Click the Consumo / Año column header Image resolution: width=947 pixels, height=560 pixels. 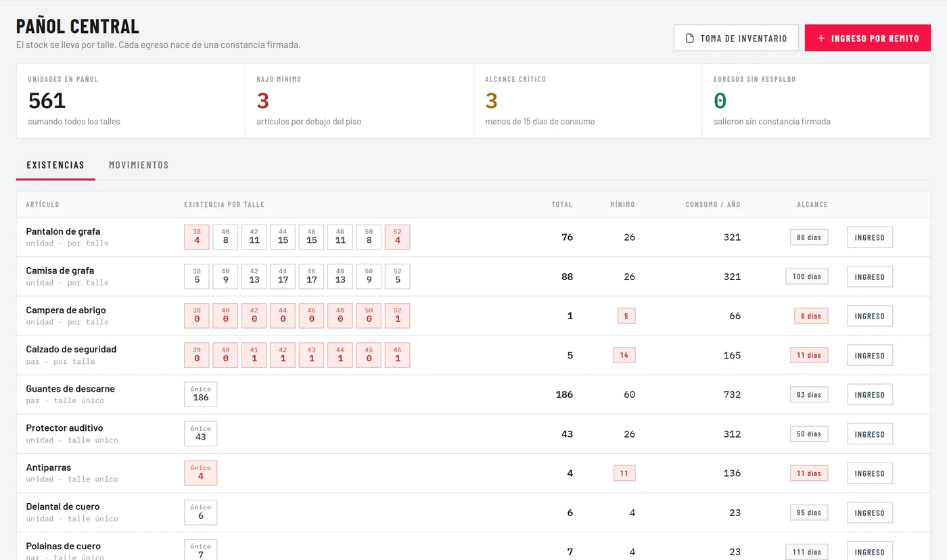click(x=713, y=204)
